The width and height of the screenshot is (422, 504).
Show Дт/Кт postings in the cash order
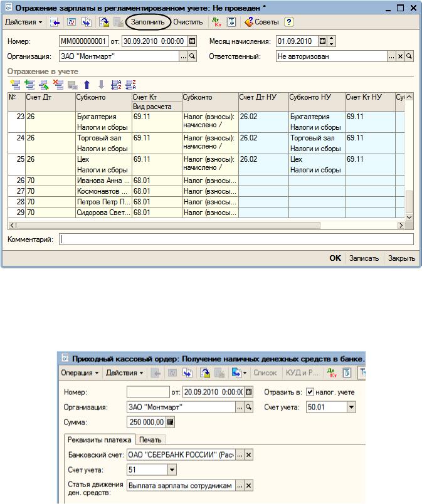332,373
